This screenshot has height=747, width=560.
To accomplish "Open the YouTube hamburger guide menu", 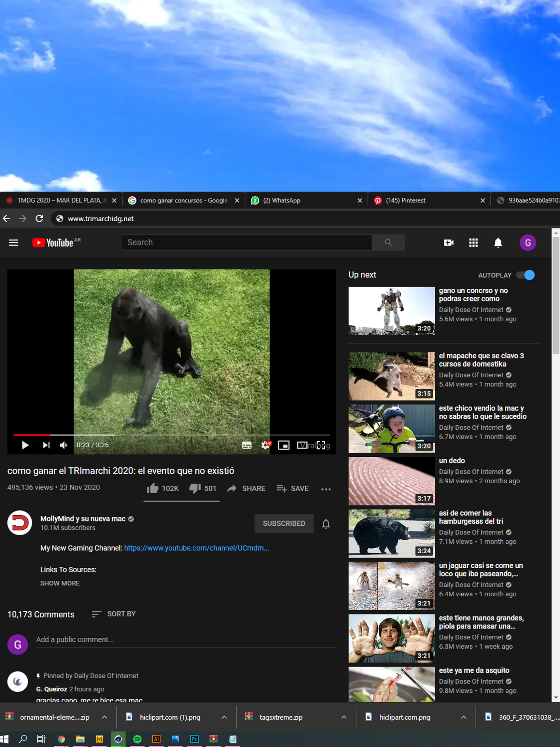I will click(x=13, y=243).
